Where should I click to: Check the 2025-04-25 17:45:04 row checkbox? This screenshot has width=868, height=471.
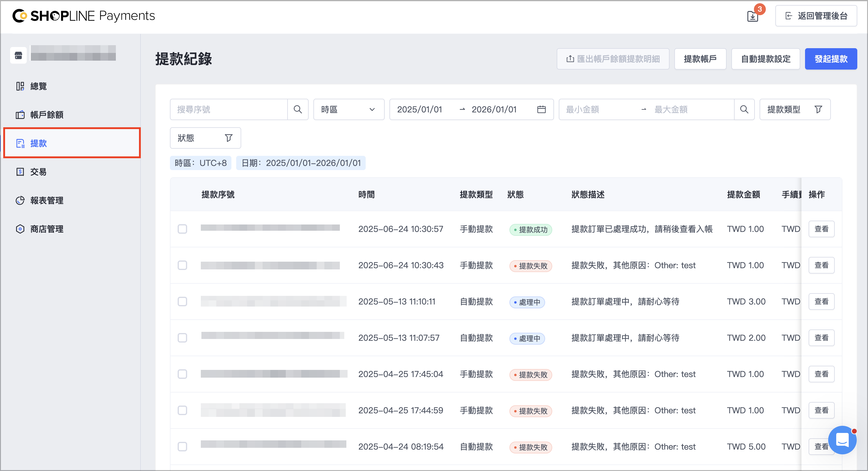click(x=182, y=374)
